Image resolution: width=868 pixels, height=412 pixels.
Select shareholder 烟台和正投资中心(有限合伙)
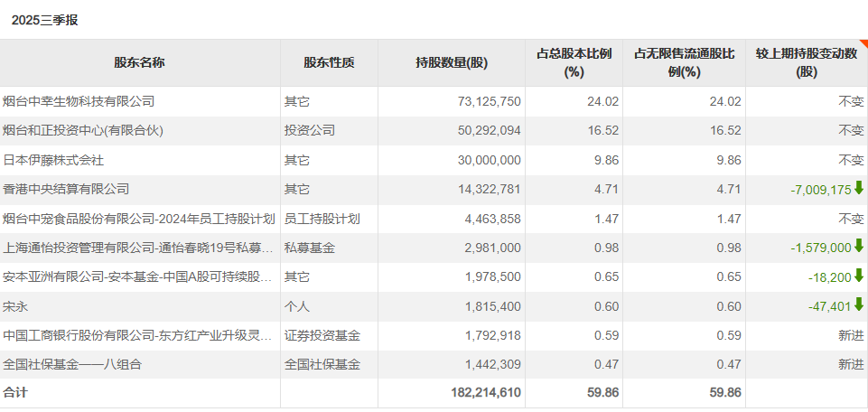83,131
